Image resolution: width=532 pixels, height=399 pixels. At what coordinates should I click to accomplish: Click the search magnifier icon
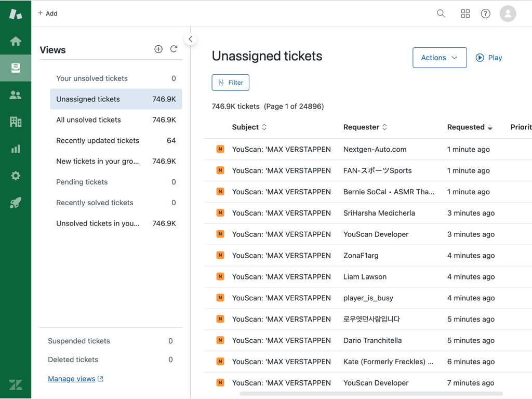point(441,14)
